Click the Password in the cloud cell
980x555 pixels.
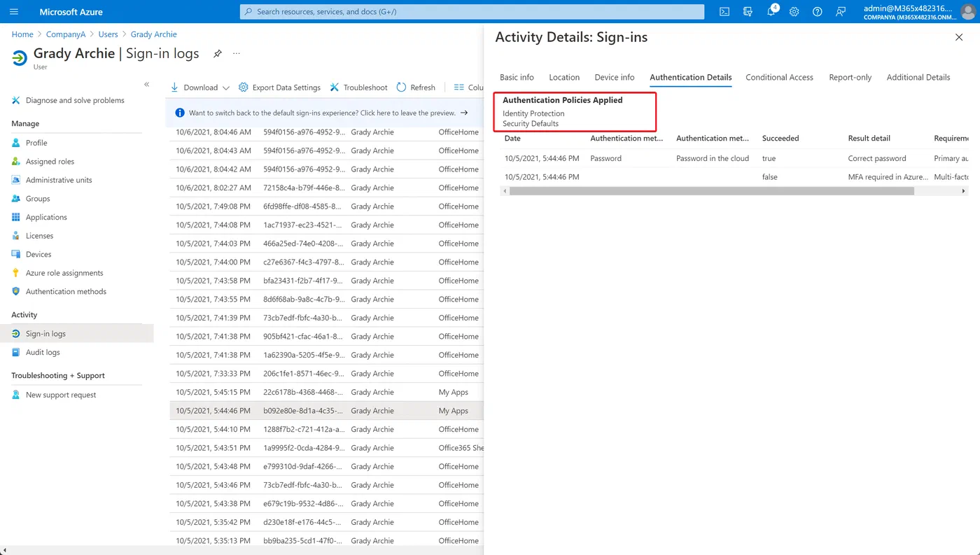pos(713,159)
